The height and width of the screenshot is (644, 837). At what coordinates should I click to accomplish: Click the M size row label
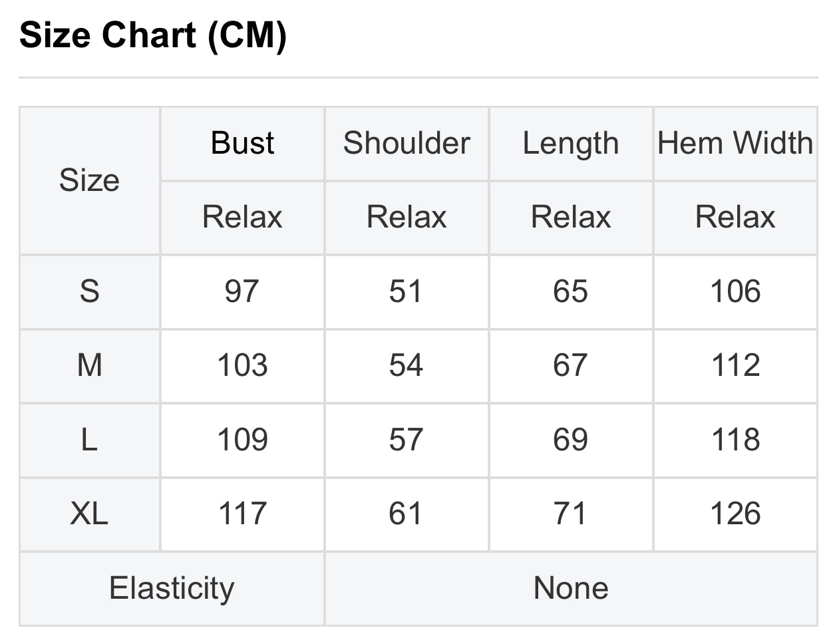click(90, 365)
